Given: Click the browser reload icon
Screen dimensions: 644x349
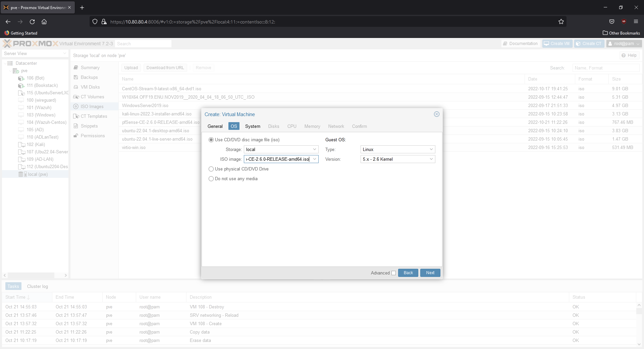Looking at the screenshot, I should [32, 22].
